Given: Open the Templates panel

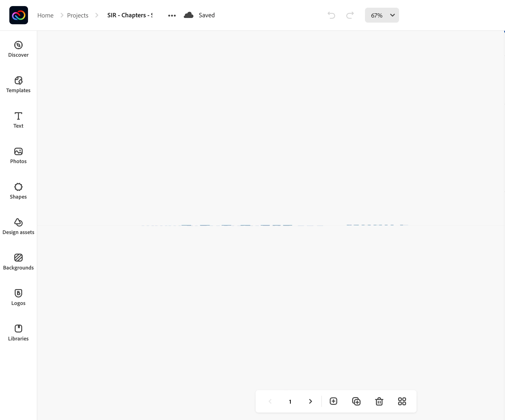Looking at the screenshot, I should [18, 84].
